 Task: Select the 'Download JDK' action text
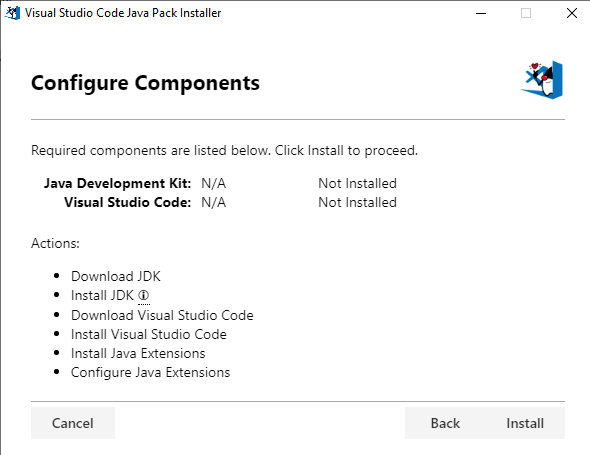coord(116,276)
